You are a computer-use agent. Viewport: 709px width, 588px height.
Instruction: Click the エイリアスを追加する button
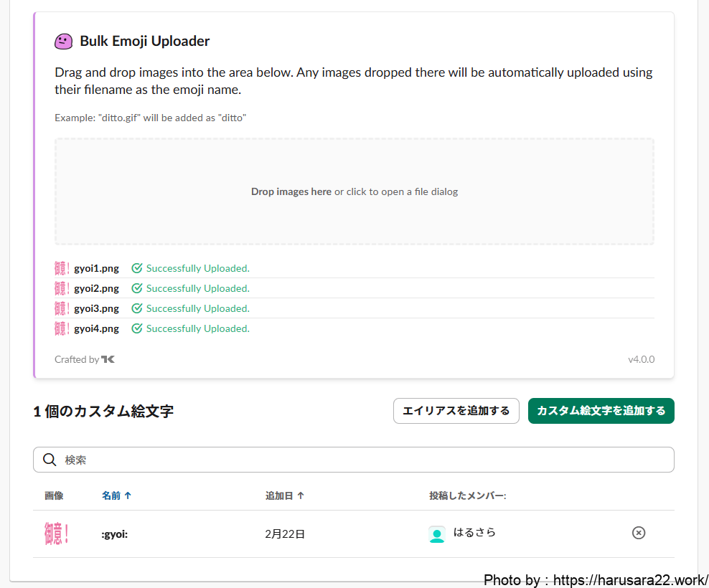point(456,411)
